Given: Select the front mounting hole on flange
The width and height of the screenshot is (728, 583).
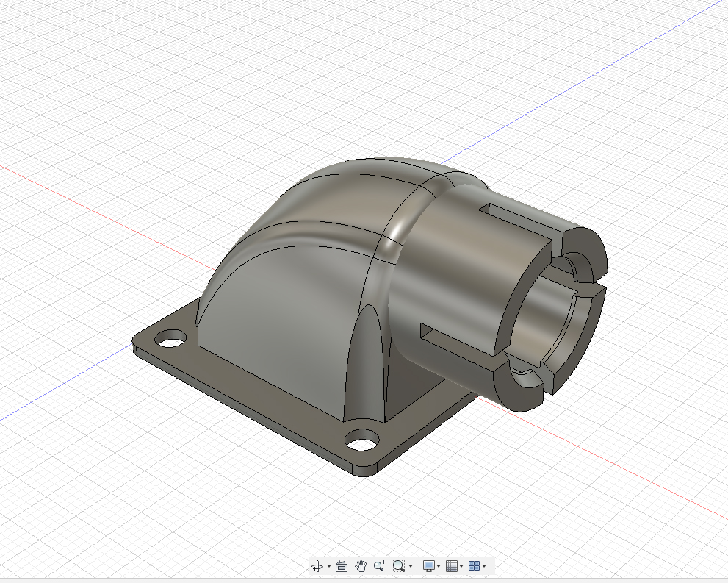Looking at the screenshot, I should pyautogui.click(x=361, y=443).
